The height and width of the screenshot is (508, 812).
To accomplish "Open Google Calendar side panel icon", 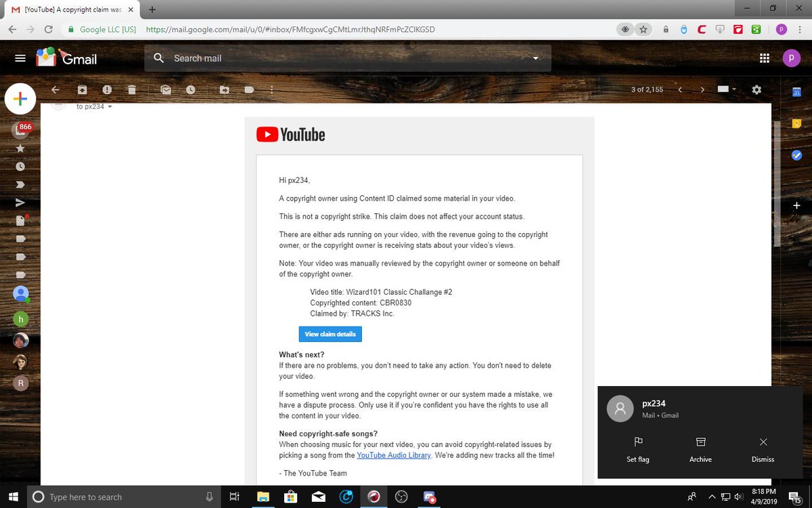I will coord(796,92).
